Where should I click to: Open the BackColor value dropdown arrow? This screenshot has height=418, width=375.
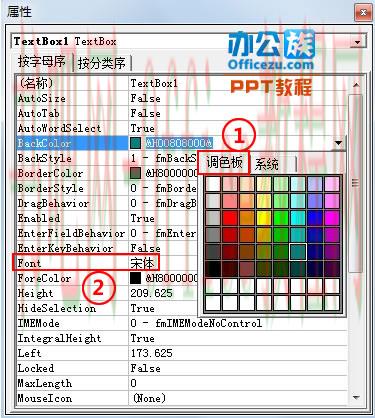tap(339, 143)
